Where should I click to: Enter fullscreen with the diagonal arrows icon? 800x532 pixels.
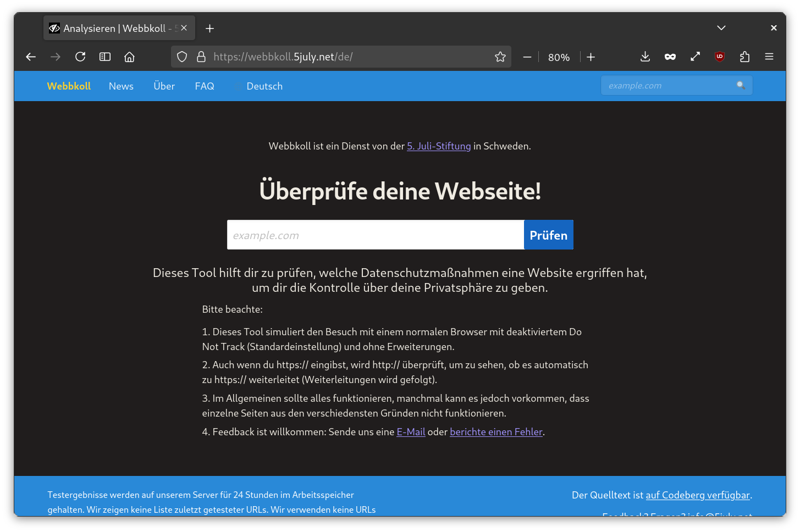(696, 57)
